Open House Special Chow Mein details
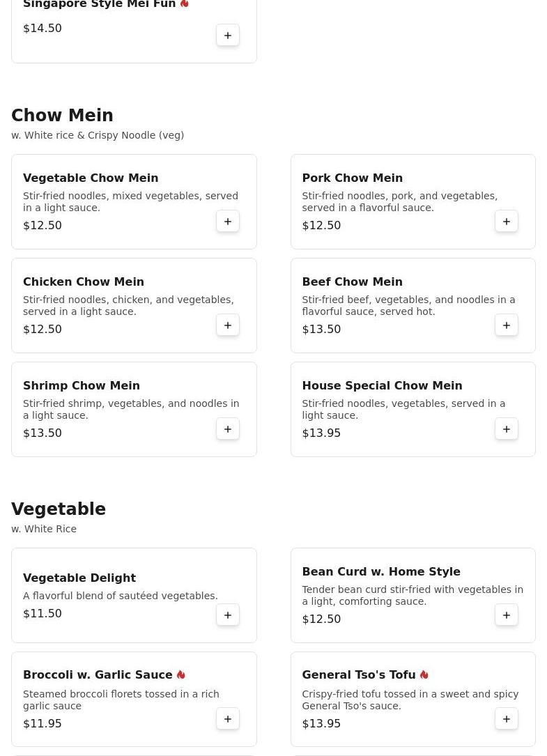 (x=382, y=385)
